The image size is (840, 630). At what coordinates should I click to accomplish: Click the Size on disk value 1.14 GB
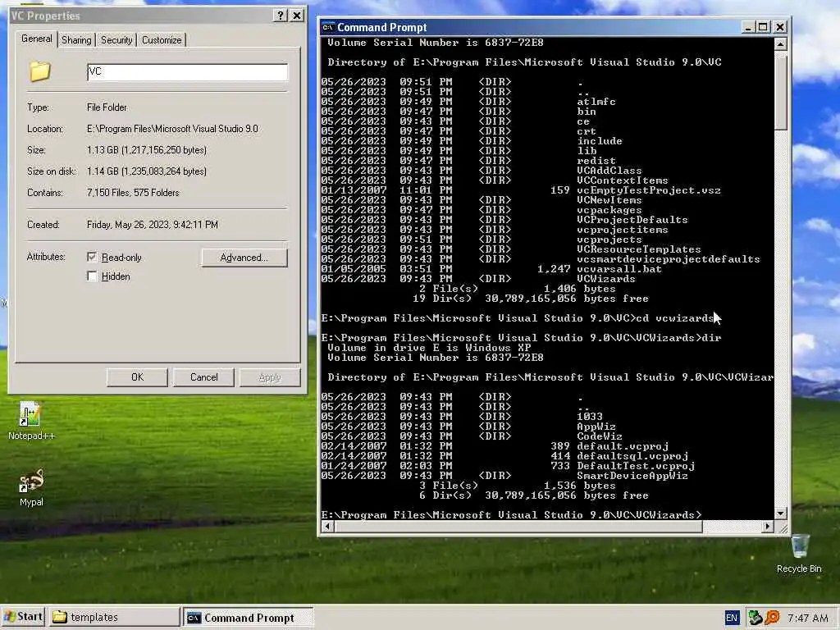coord(147,171)
